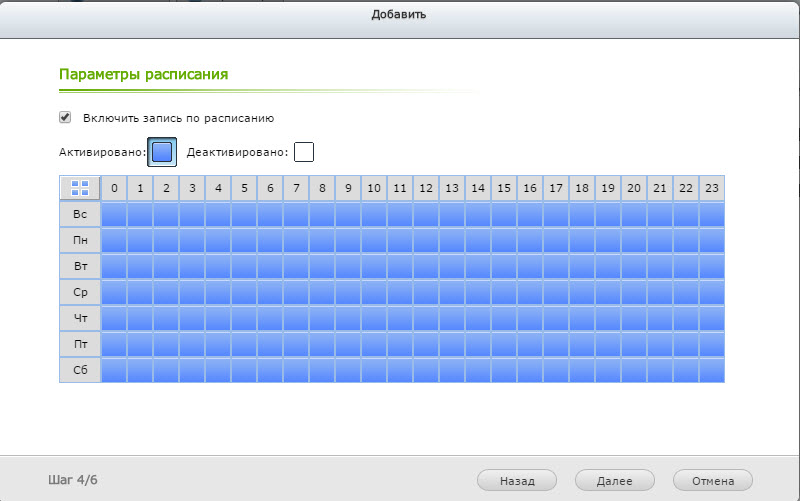Select the blue Activated swatch
This screenshot has width=800, height=501.
(x=162, y=152)
